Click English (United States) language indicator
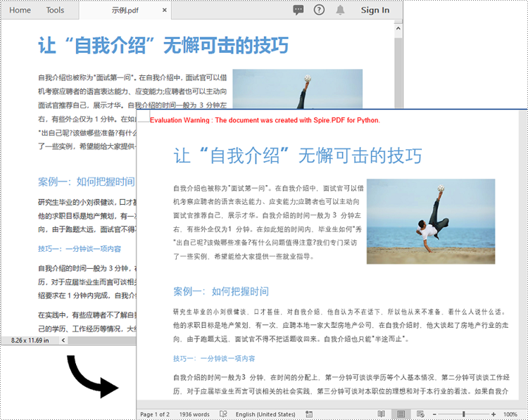Screen dimensions: 528x420 (x=265, y=414)
